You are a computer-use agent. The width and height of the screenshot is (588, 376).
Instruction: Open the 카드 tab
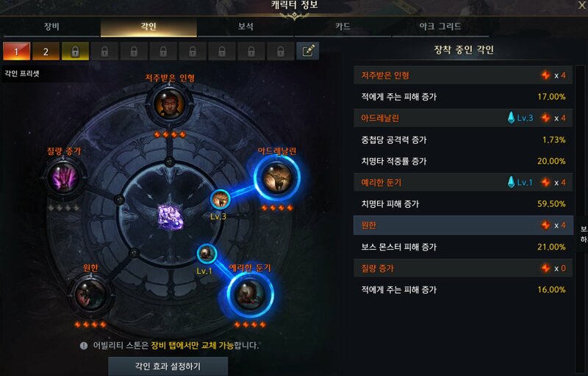click(343, 27)
